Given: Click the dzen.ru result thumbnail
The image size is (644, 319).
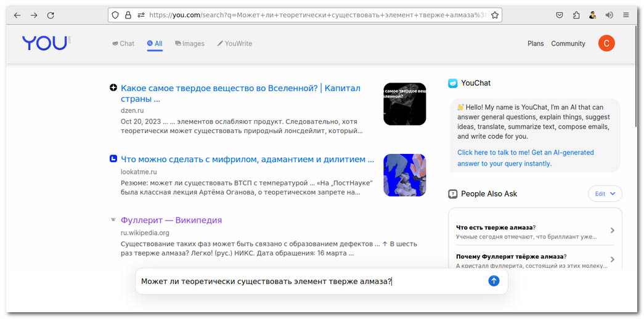Looking at the screenshot, I should (x=404, y=104).
